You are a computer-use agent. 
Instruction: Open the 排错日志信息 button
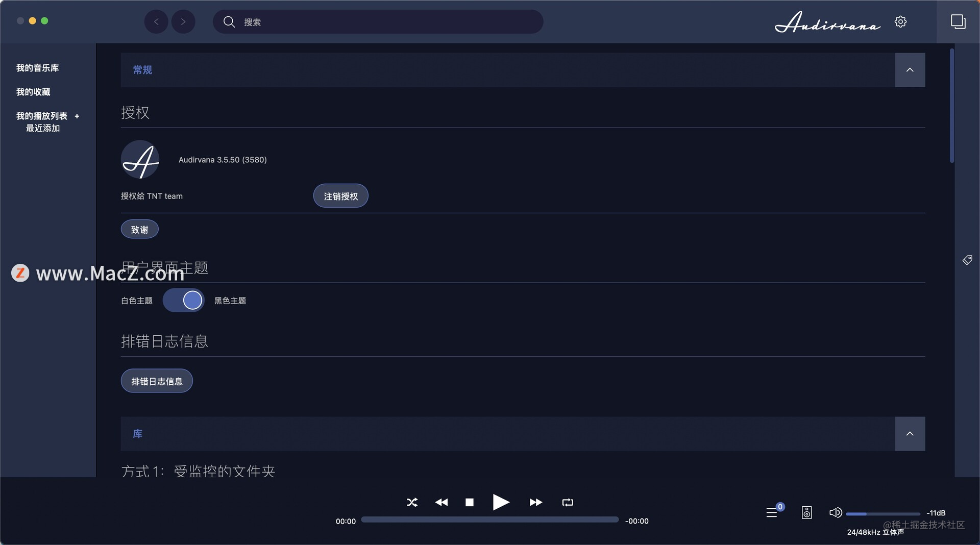[x=156, y=381]
